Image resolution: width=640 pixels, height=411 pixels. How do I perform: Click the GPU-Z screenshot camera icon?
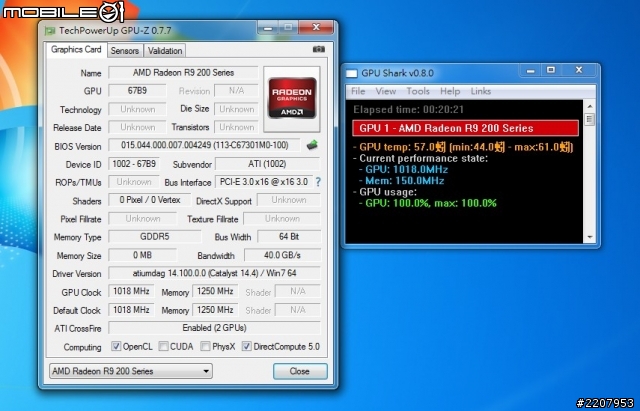(319, 49)
